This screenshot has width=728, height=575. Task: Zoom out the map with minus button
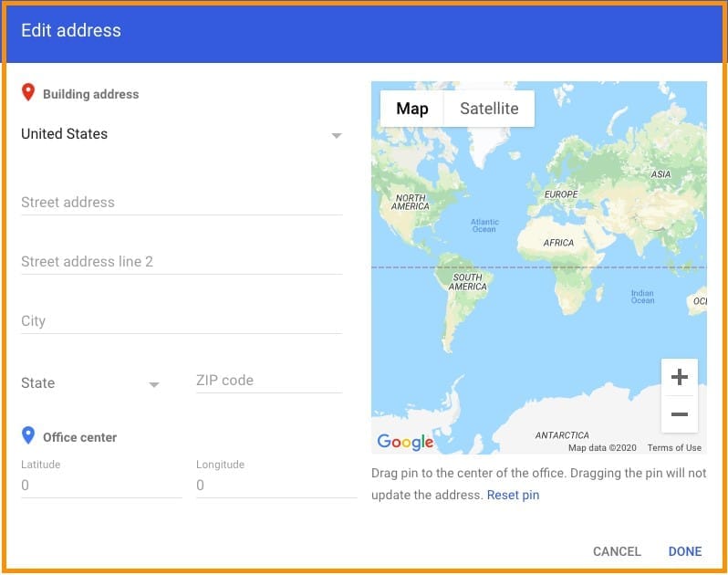pos(679,414)
